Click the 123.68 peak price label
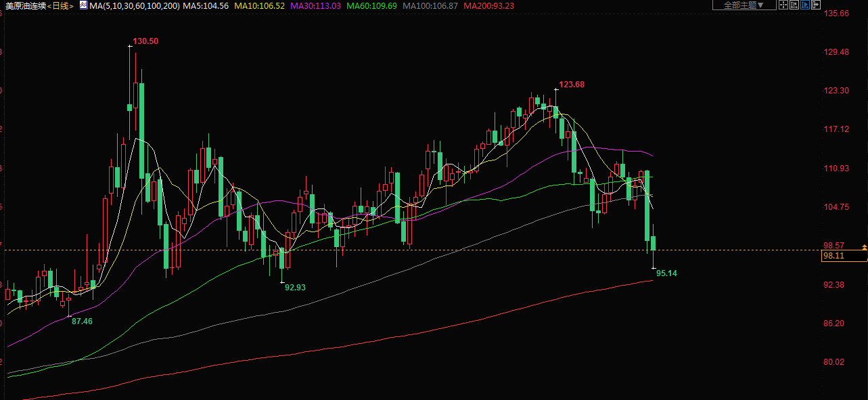 (572, 85)
